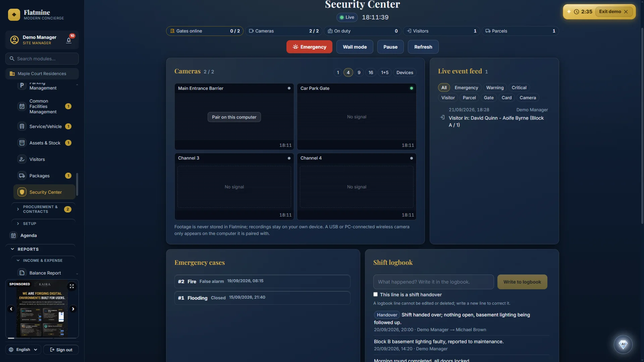Switch to Wall mode

[355, 47]
